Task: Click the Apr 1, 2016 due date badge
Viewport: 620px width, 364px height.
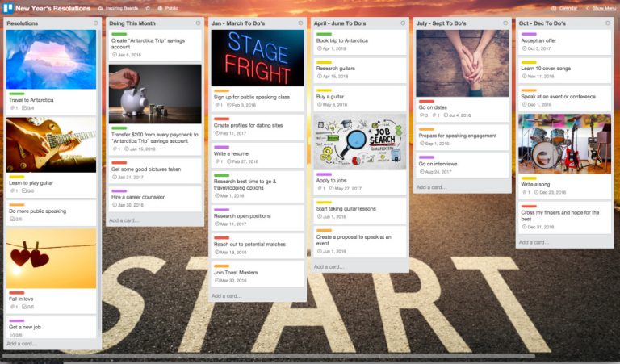Action: coord(331,48)
